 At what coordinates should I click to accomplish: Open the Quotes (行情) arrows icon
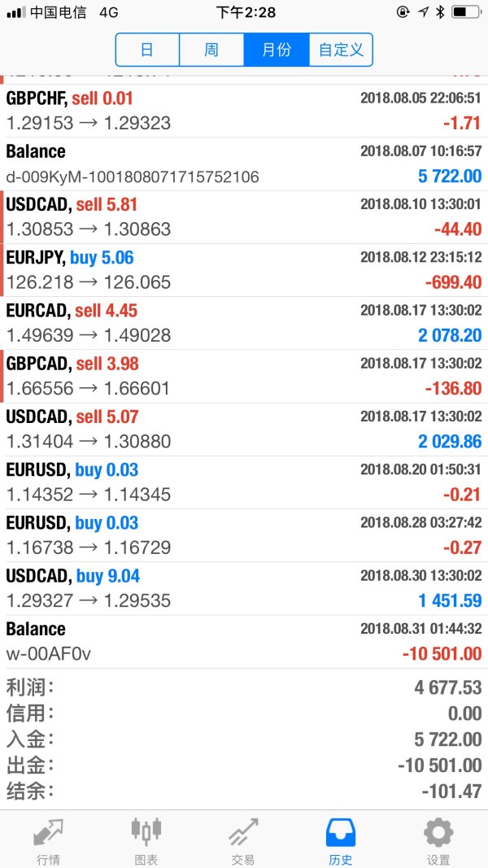pyautogui.click(x=48, y=833)
